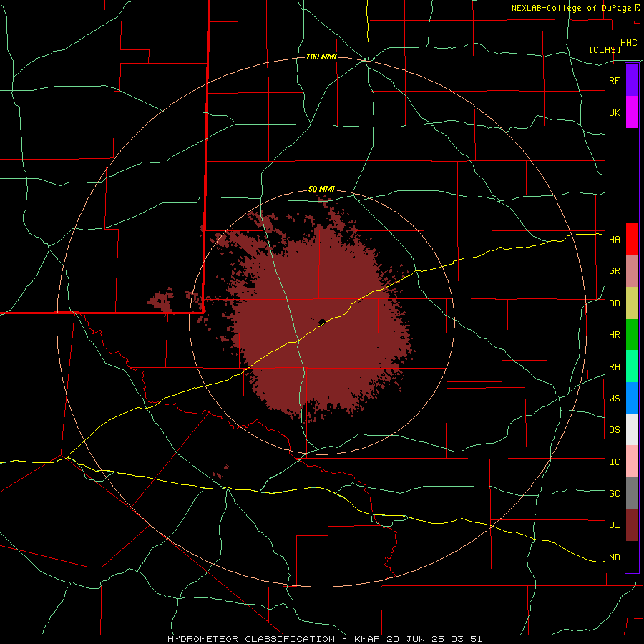Click the black radar site dot
The height and width of the screenshot is (644, 644).
(322, 321)
